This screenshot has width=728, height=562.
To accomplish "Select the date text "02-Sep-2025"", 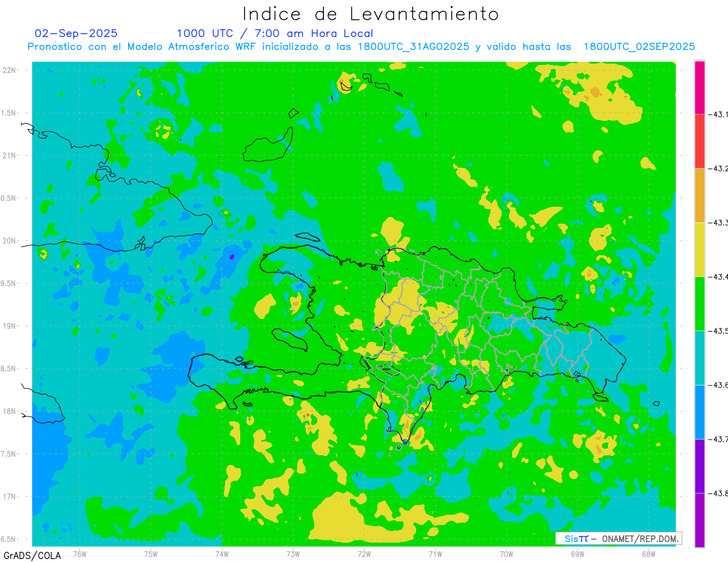I will pyautogui.click(x=76, y=33).
